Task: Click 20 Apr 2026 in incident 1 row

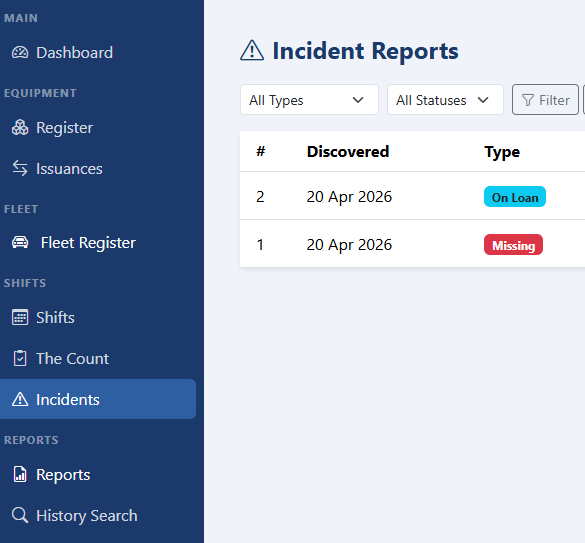Action: 349,245
